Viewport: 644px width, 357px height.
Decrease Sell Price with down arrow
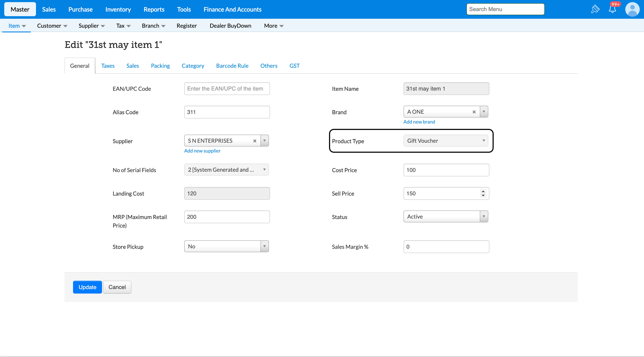(483, 196)
